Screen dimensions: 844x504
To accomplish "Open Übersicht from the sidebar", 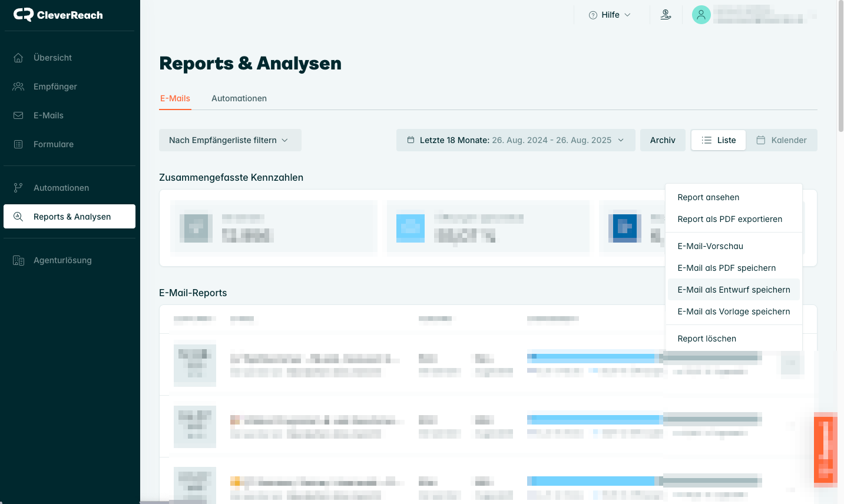I will click(x=52, y=58).
